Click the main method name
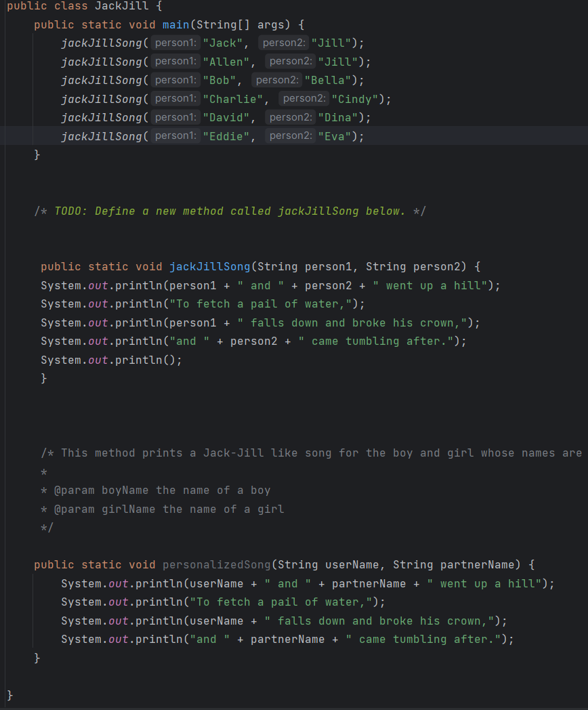 pyautogui.click(x=175, y=24)
